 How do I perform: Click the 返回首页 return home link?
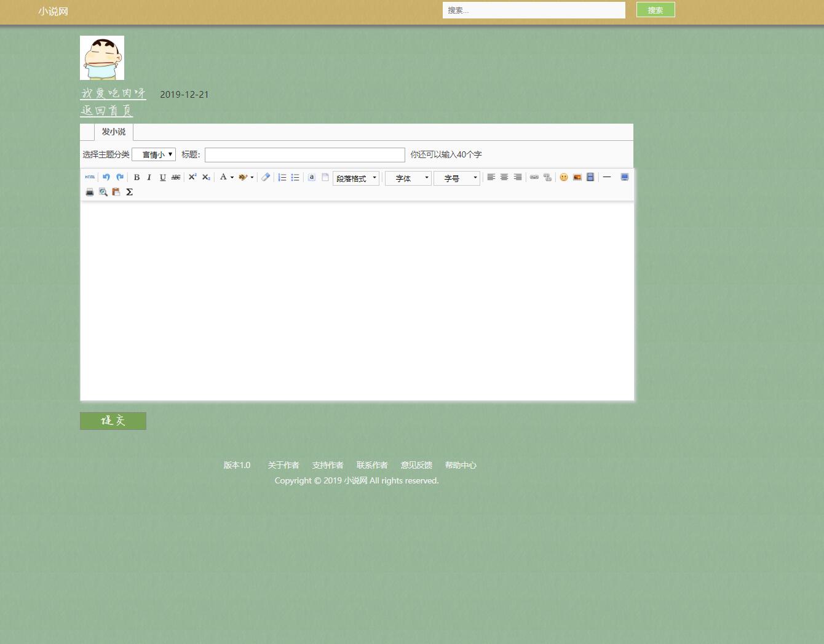coord(106,111)
